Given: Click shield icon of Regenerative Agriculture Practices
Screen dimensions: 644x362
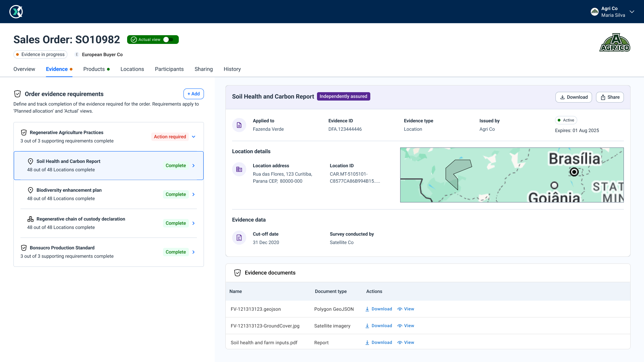Looking at the screenshot, I should pos(24,132).
